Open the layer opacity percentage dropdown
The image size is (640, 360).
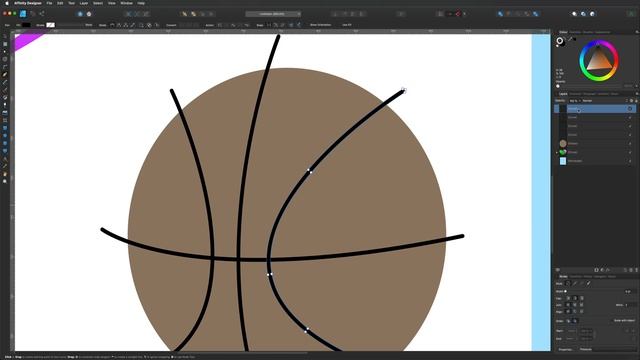click(575, 100)
